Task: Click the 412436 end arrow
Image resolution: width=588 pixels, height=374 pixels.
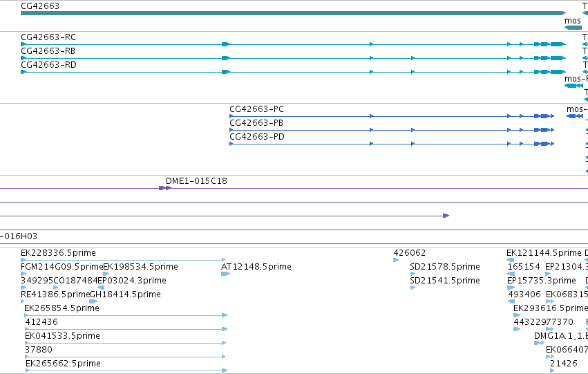Action: (225, 329)
